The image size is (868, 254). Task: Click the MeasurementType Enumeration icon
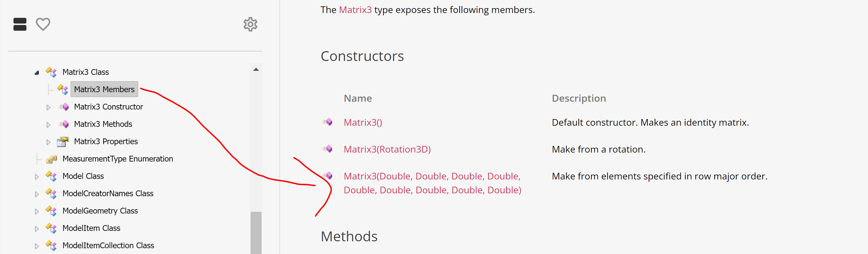point(51,159)
